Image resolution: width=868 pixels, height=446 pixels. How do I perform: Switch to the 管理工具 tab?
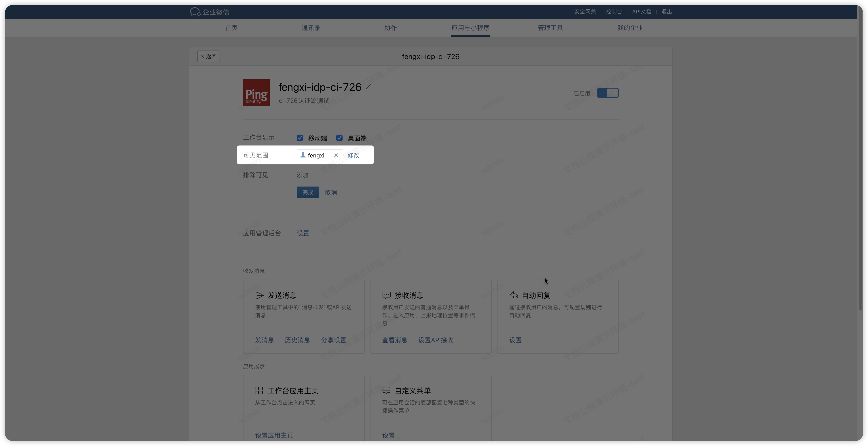point(550,28)
